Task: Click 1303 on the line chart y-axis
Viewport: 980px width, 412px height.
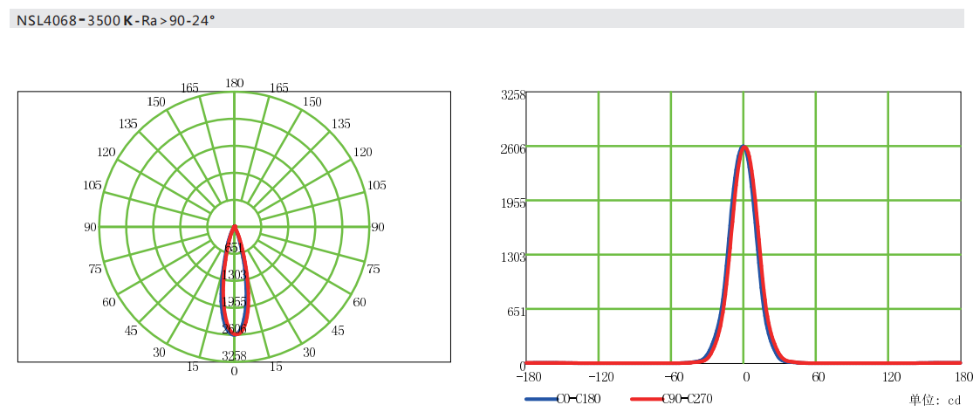Action: [x=514, y=257]
